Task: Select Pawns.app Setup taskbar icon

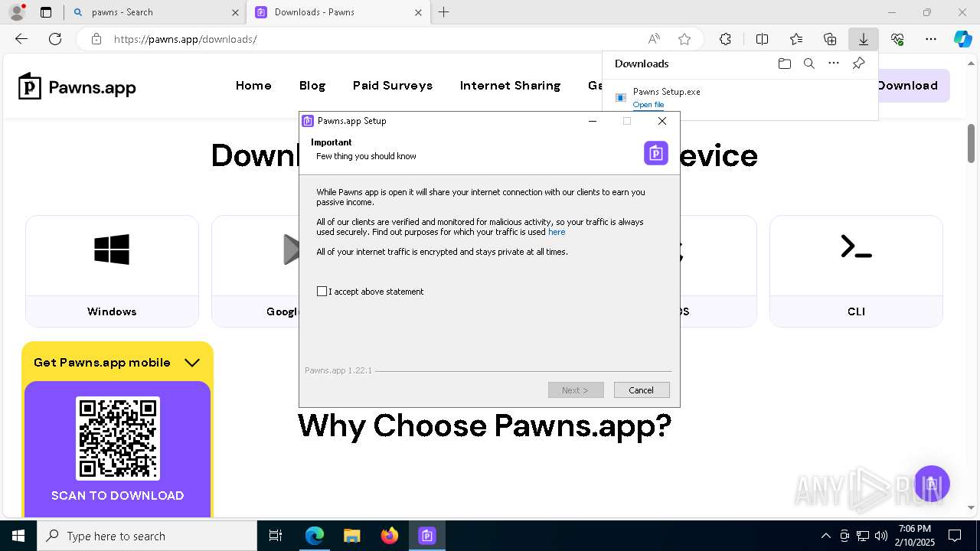Action: pos(427,536)
